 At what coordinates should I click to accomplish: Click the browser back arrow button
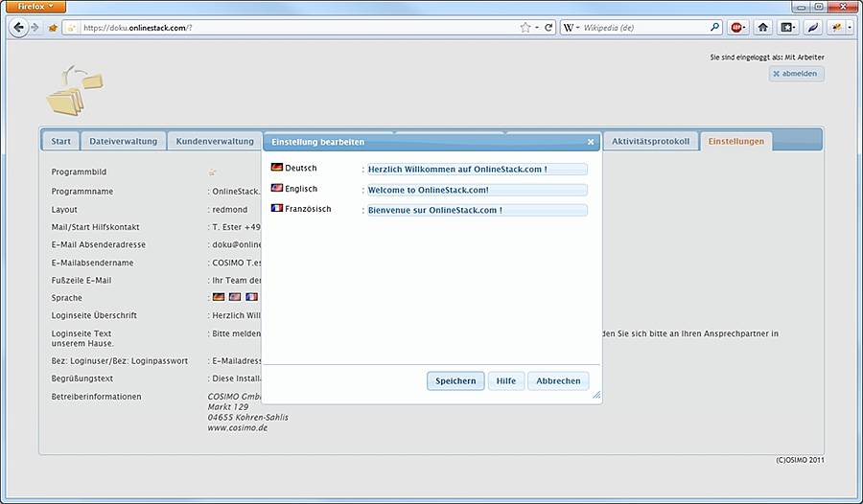point(18,27)
